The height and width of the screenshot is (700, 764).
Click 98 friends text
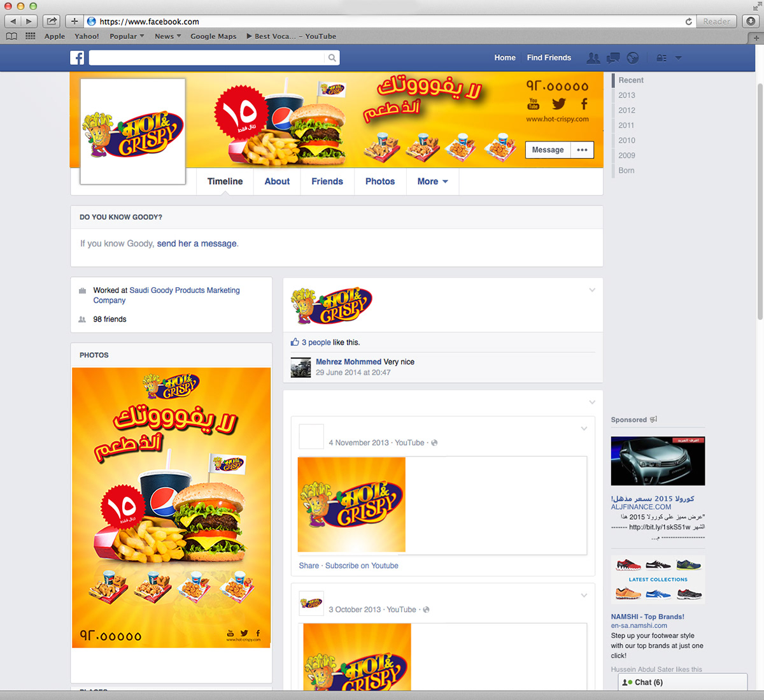point(110,319)
